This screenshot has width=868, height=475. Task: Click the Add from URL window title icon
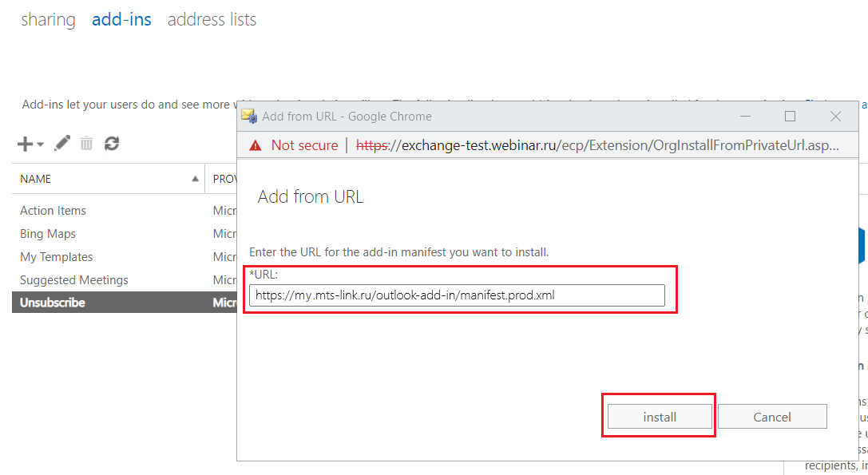[x=249, y=116]
